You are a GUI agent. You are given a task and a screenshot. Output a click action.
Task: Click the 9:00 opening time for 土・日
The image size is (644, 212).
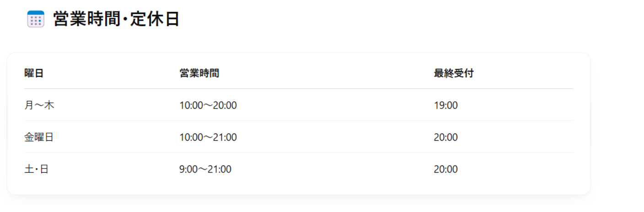coord(188,170)
